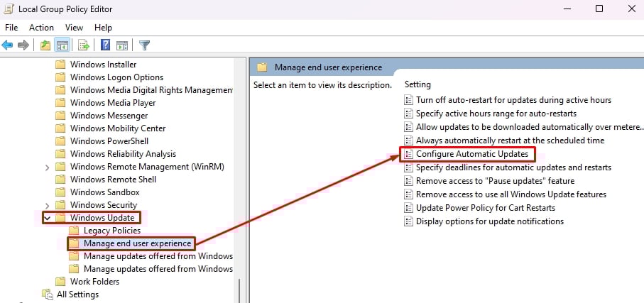Viewport: 644px width, 303px height.
Task: Select Windows Media Digital Rights Management item
Action: coord(151,90)
